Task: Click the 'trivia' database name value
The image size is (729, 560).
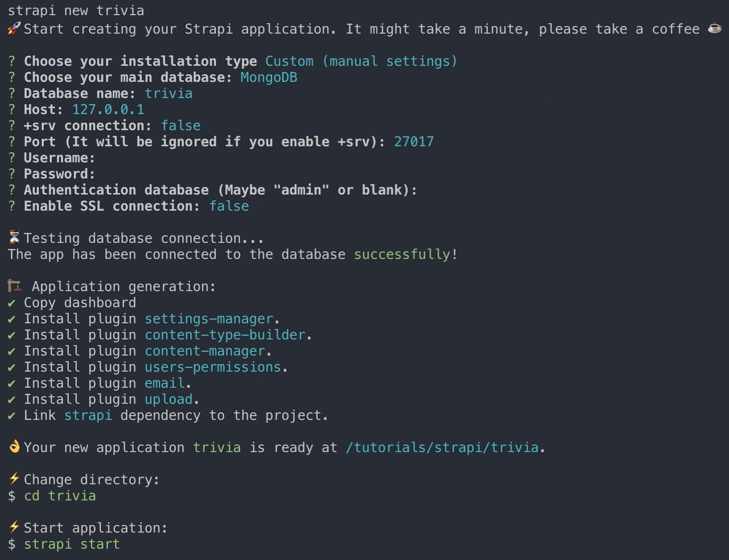Action: coord(169,93)
